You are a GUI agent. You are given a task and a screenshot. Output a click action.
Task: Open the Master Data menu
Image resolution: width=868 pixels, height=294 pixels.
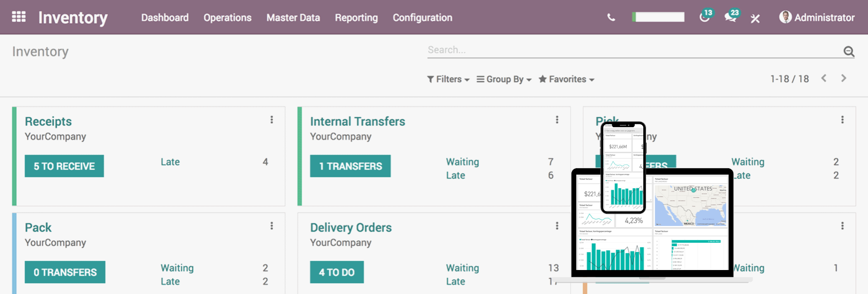coord(293,18)
